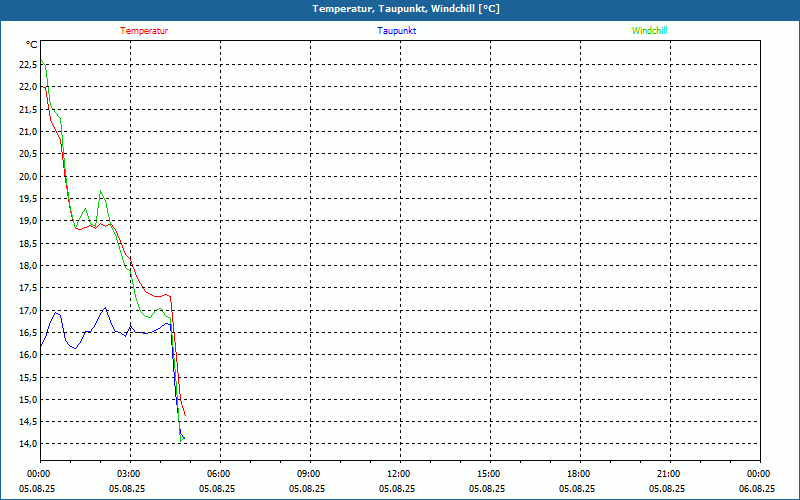Click the °C axis unit label
The width and height of the screenshot is (800, 500).
(32, 45)
